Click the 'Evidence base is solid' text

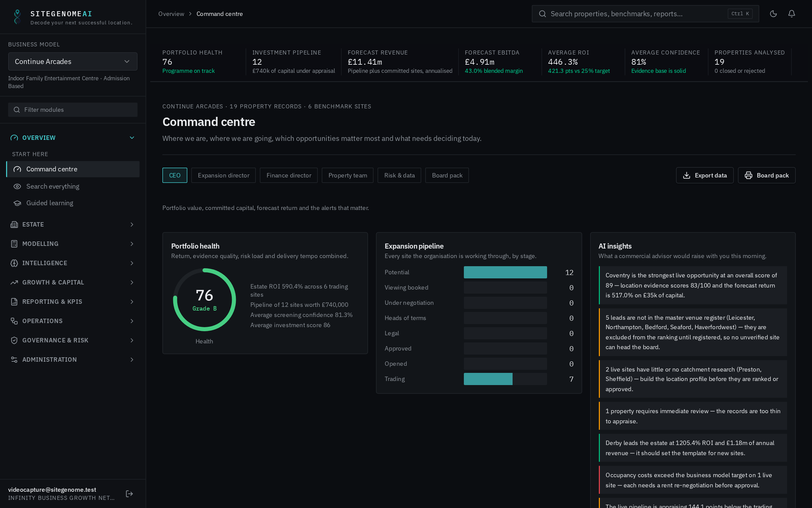pos(658,71)
